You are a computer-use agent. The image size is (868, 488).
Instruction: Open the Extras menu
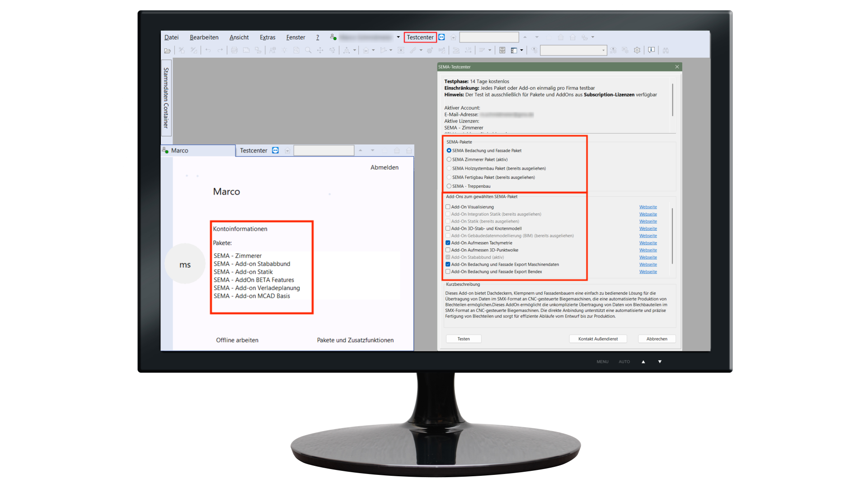point(267,37)
